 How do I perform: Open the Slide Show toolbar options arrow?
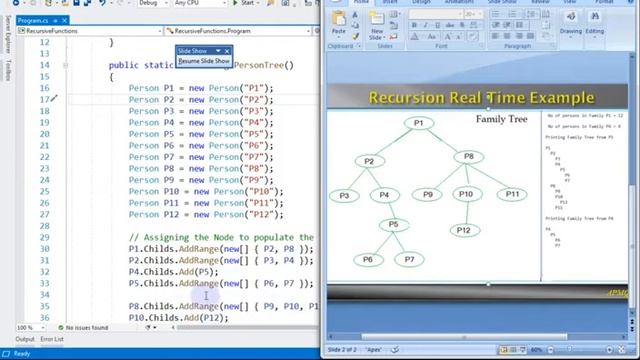(x=218, y=51)
